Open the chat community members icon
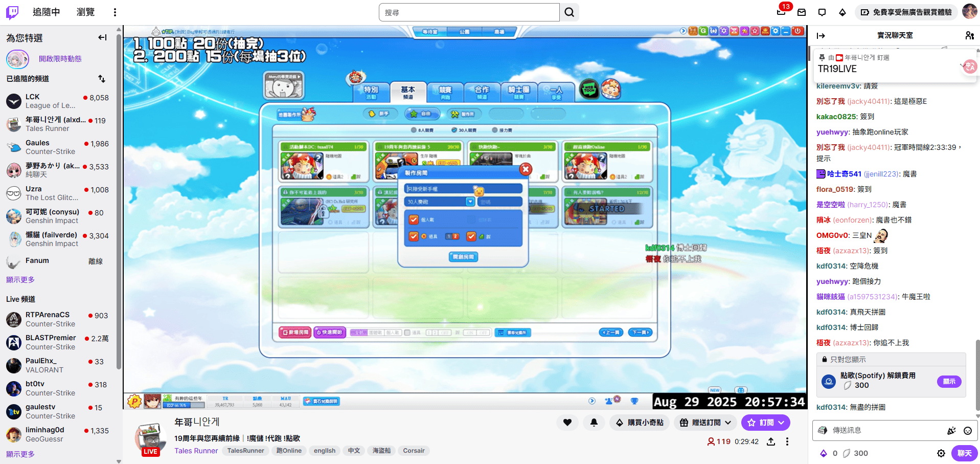This screenshot has height=464, width=980. click(969, 35)
